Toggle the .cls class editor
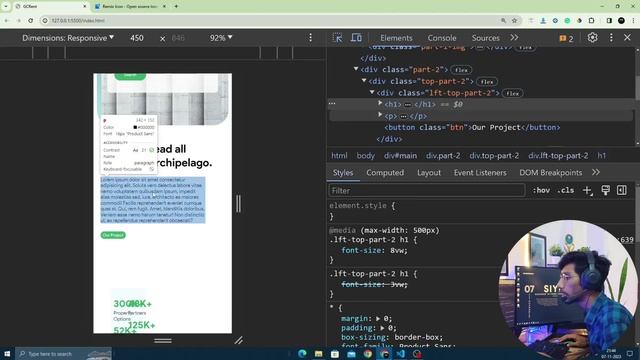The height and width of the screenshot is (360, 640). (566, 190)
